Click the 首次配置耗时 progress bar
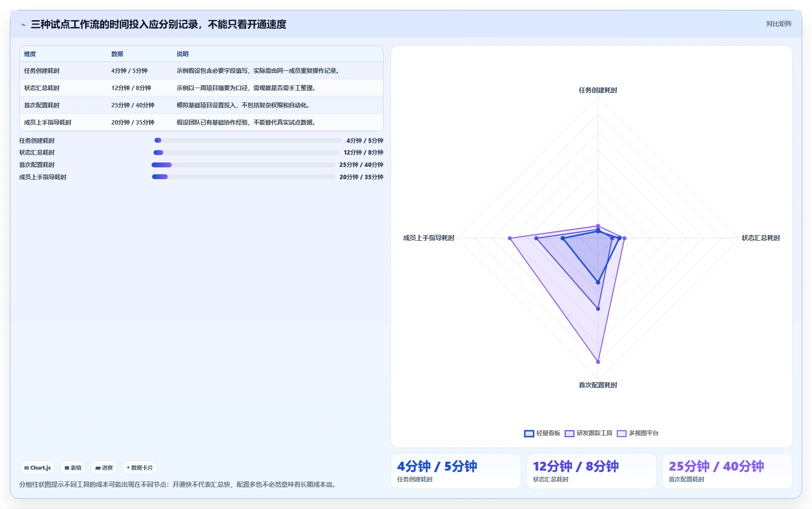Screen dimensions: 812x509 point(243,165)
